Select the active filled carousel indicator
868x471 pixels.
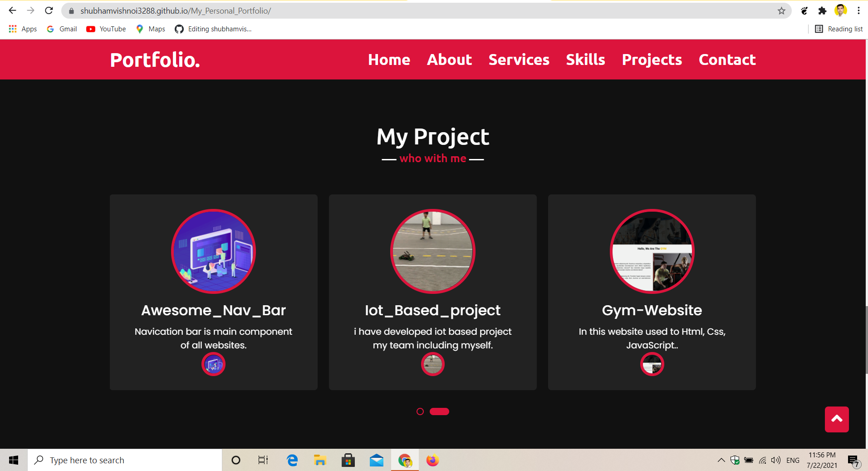coord(439,412)
